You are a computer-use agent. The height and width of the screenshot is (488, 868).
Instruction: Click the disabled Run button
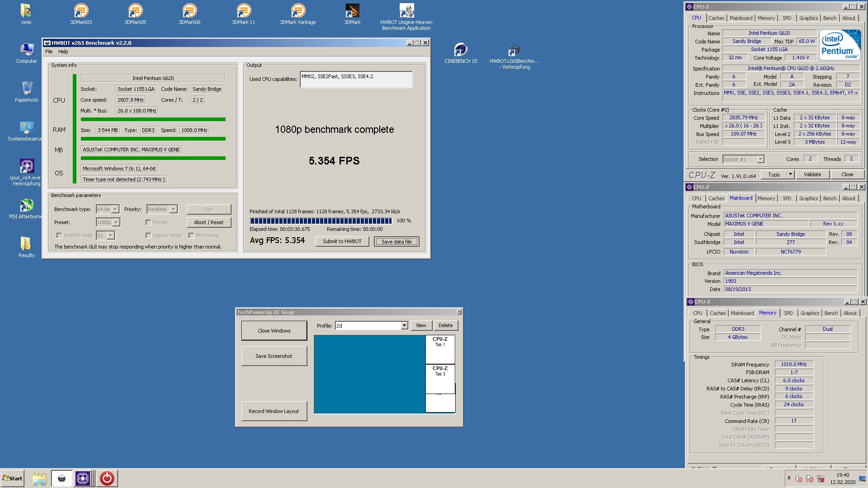(208, 209)
